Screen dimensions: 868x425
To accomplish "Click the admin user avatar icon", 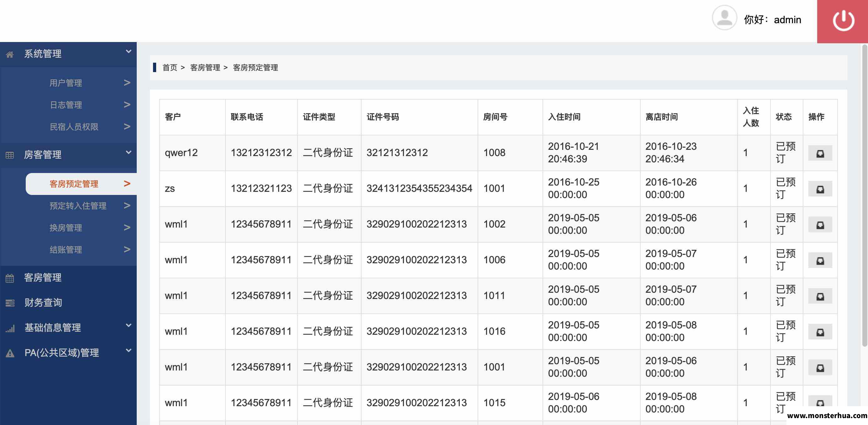I will [x=724, y=18].
